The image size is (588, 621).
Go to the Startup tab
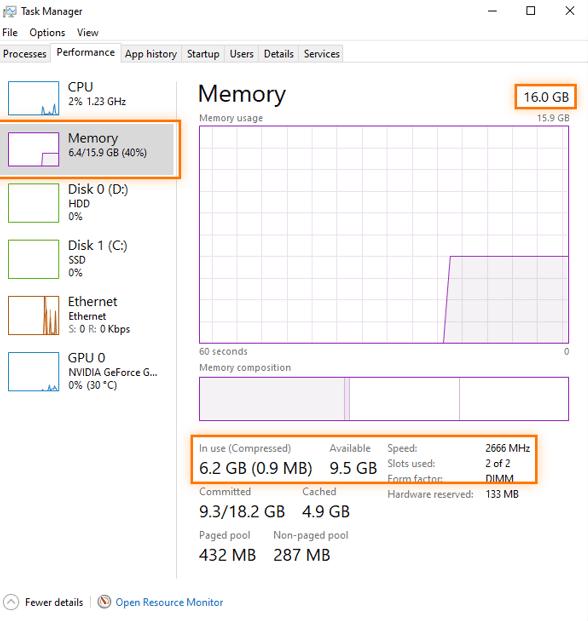(x=203, y=54)
